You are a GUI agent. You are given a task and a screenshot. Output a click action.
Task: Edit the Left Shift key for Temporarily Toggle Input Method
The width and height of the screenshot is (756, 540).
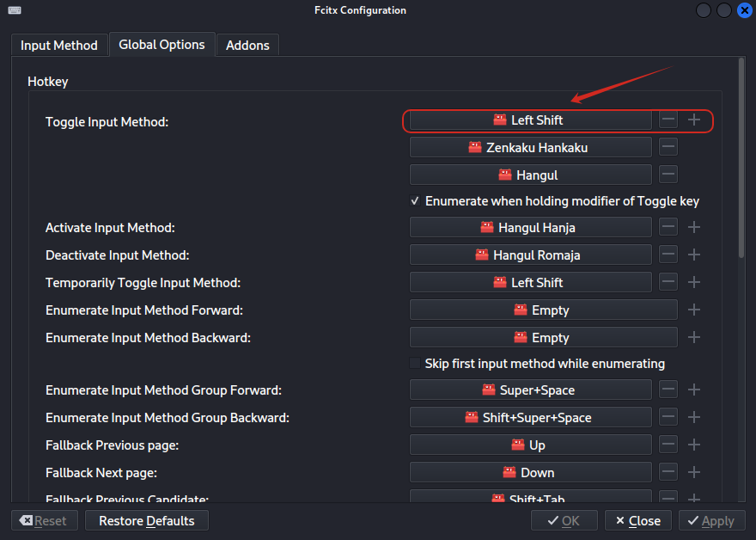pyautogui.click(x=530, y=282)
